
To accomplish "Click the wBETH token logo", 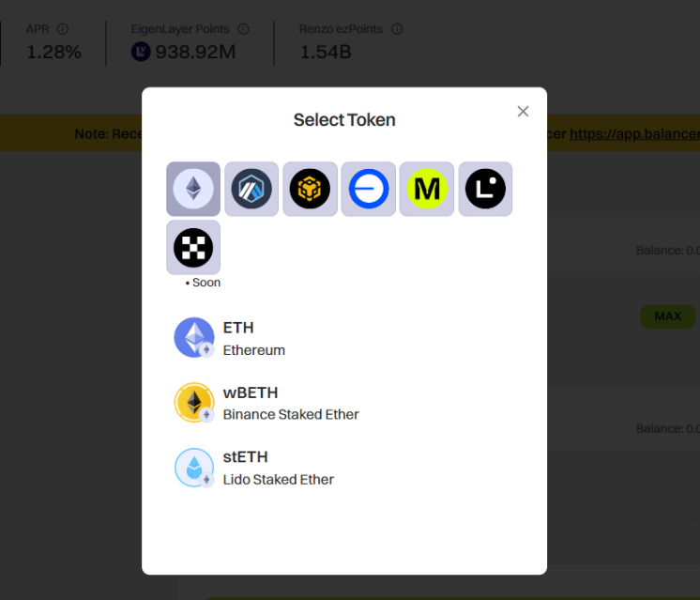I will click(193, 403).
